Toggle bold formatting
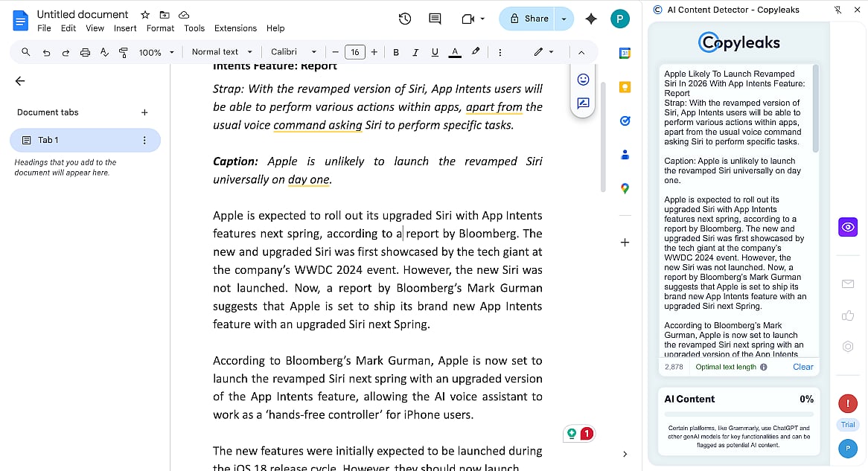 395,52
